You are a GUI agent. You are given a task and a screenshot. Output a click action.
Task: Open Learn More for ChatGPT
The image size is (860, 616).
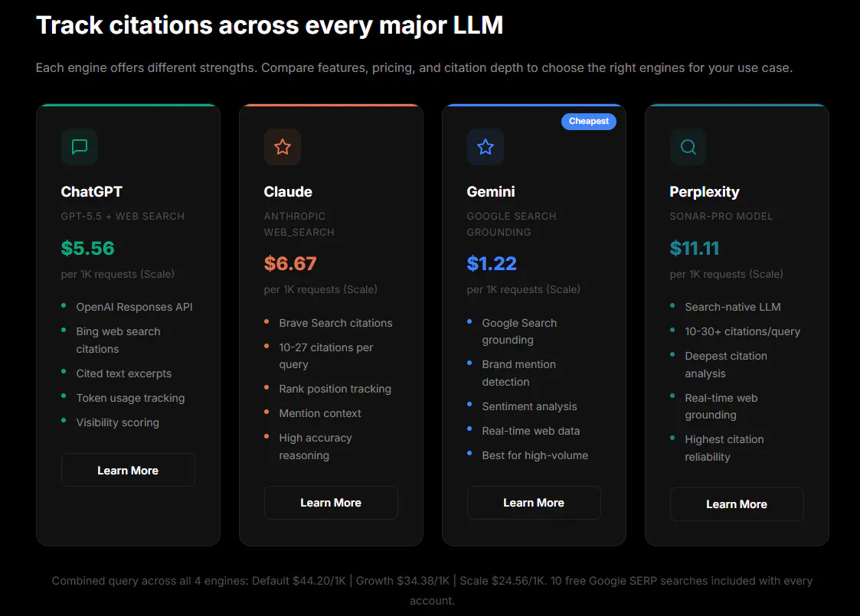point(128,470)
